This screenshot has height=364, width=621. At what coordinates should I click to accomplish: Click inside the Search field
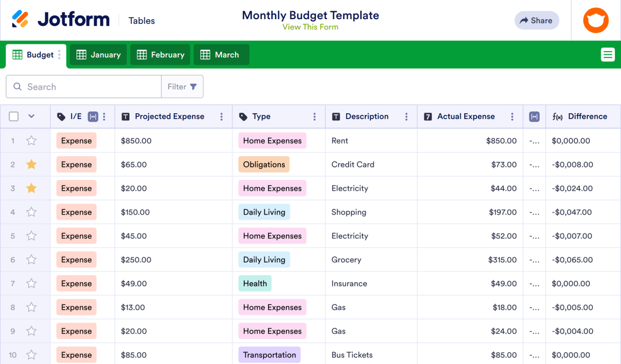pos(83,87)
